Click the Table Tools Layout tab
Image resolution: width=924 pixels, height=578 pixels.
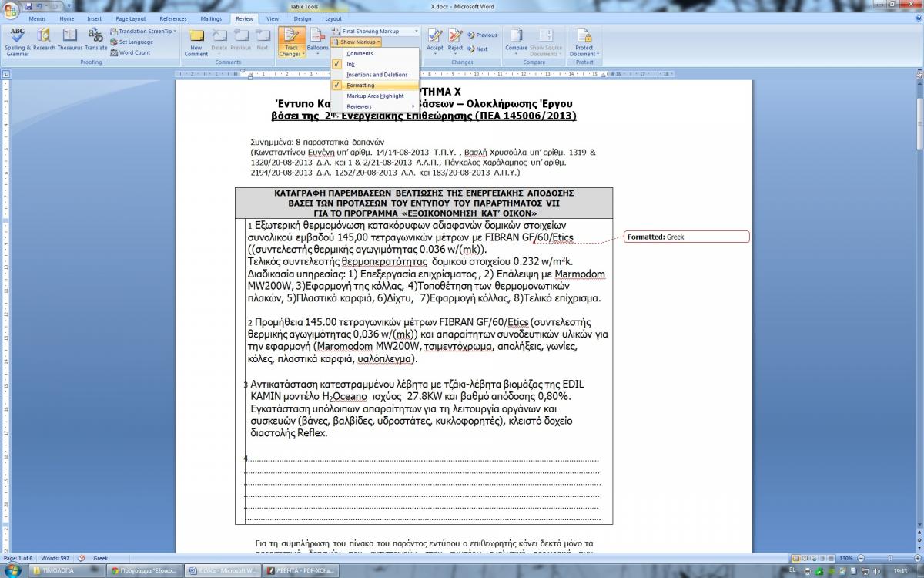pos(333,18)
